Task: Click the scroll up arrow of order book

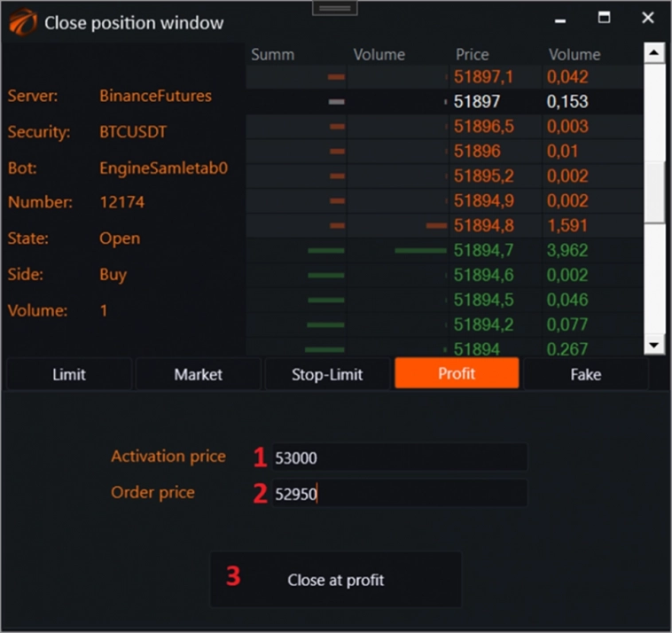Action: tap(654, 52)
